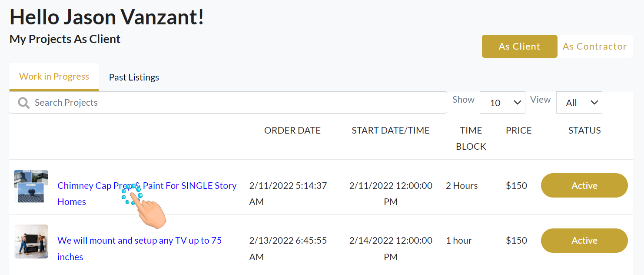Open the Show 10 entries dropdown

[x=502, y=103]
